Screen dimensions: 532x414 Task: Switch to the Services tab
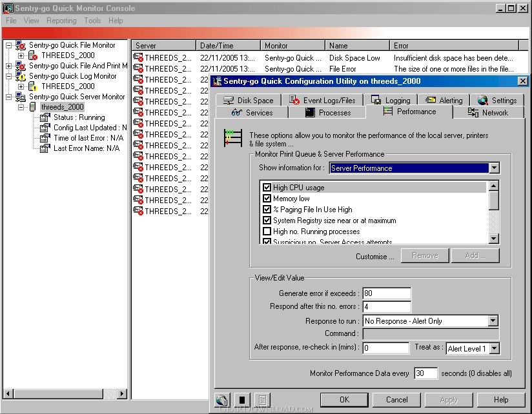pos(252,112)
